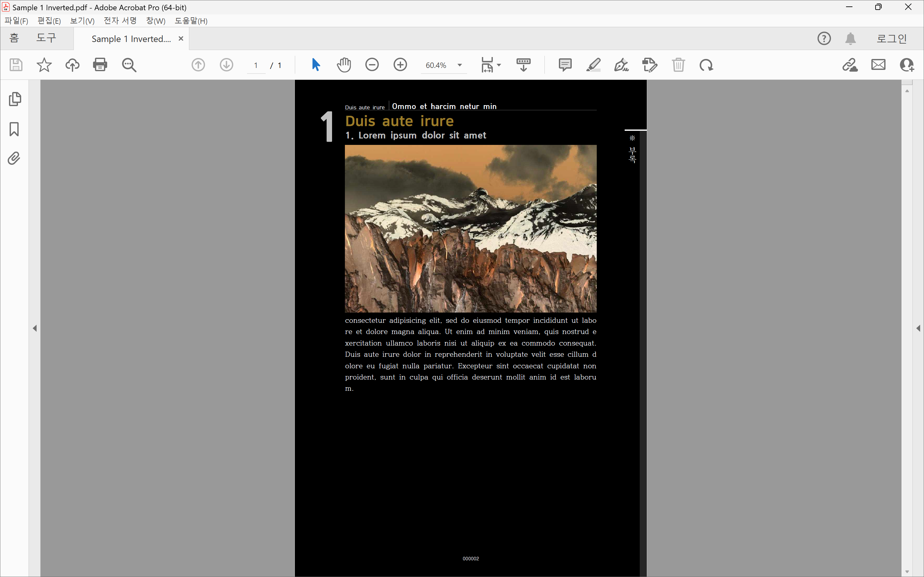The width and height of the screenshot is (924, 577).
Task: Click the Zoom out minus icon
Action: 372,65
